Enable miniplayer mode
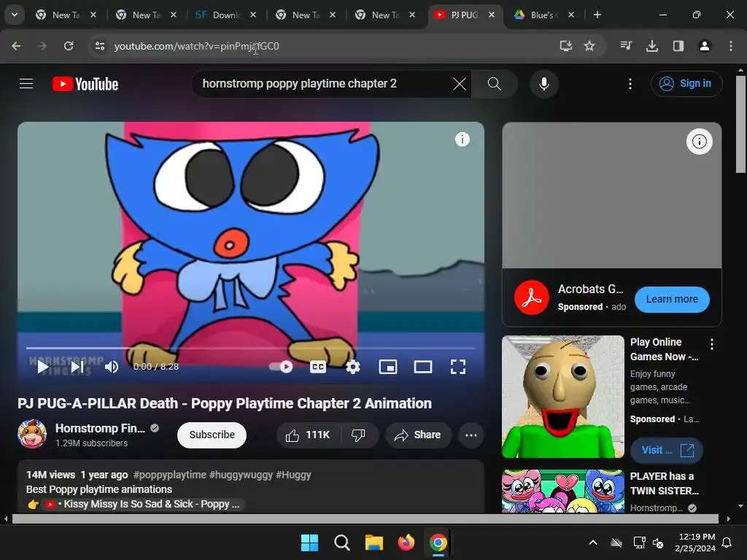The width and height of the screenshot is (747, 560). pyautogui.click(x=388, y=367)
